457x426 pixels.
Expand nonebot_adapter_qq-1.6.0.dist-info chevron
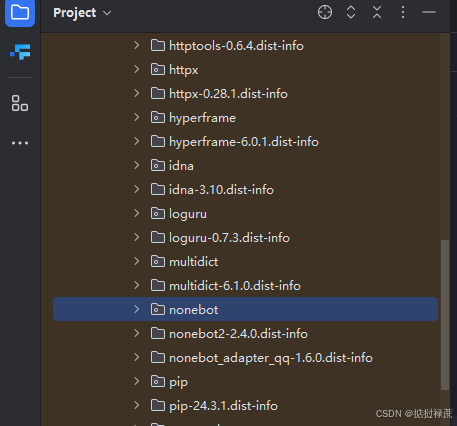(x=136, y=357)
